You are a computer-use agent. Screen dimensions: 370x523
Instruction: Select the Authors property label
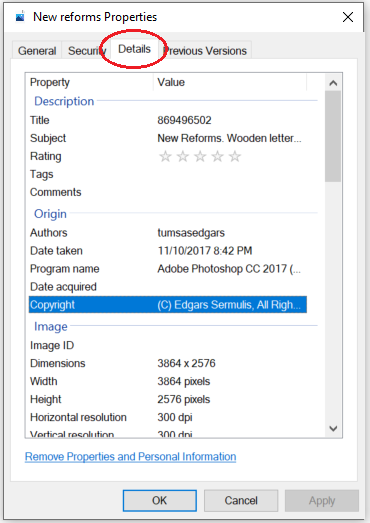tap(49, 233)
